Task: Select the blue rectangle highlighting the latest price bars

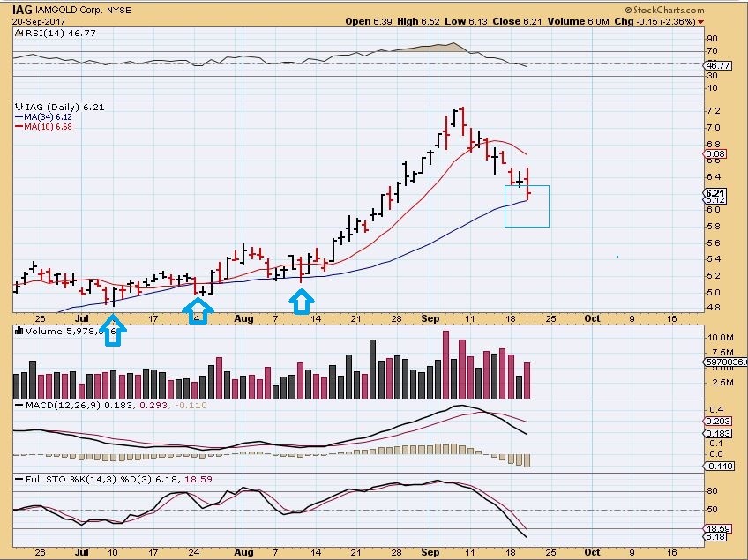Action: (527, 205)
